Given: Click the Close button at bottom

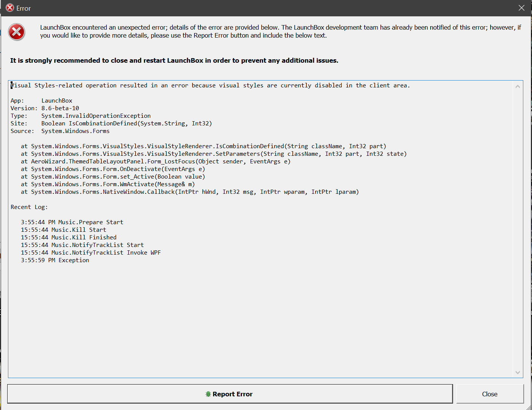Looking at the screenshot, I should [x=490, y=394].
